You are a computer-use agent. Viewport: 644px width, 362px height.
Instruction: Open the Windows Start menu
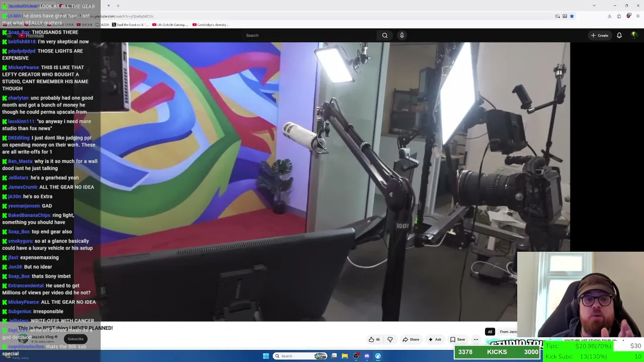(x=266, y=356)
